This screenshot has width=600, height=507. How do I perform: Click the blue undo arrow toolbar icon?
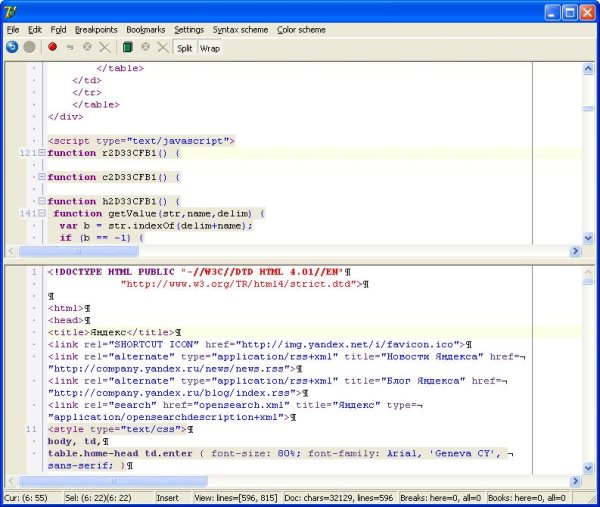click(x=12, y=47)
